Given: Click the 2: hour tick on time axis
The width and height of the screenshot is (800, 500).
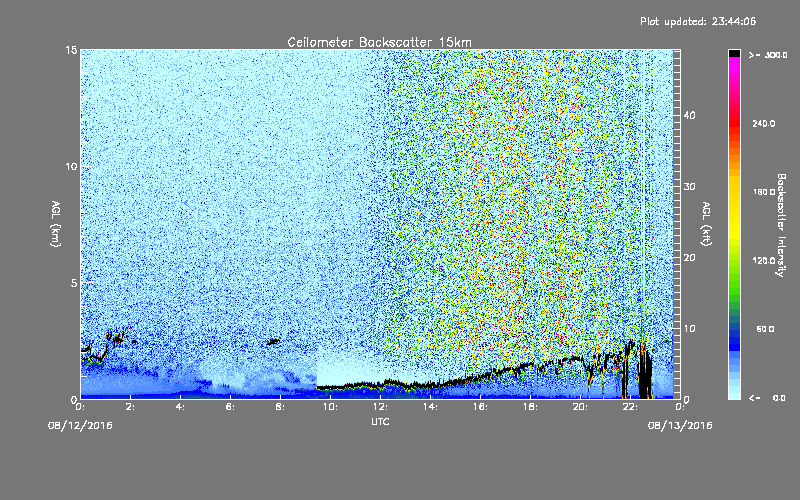Looking at the screenshot, I should [x=130, y=407].
